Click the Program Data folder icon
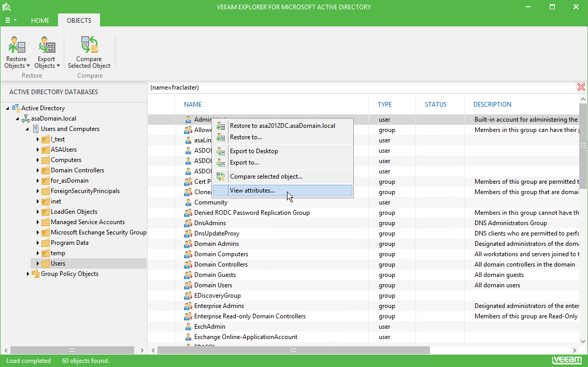 46,243
